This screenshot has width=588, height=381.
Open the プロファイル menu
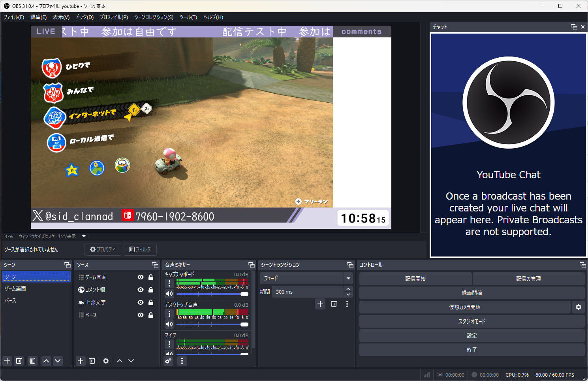coord(114,17)
